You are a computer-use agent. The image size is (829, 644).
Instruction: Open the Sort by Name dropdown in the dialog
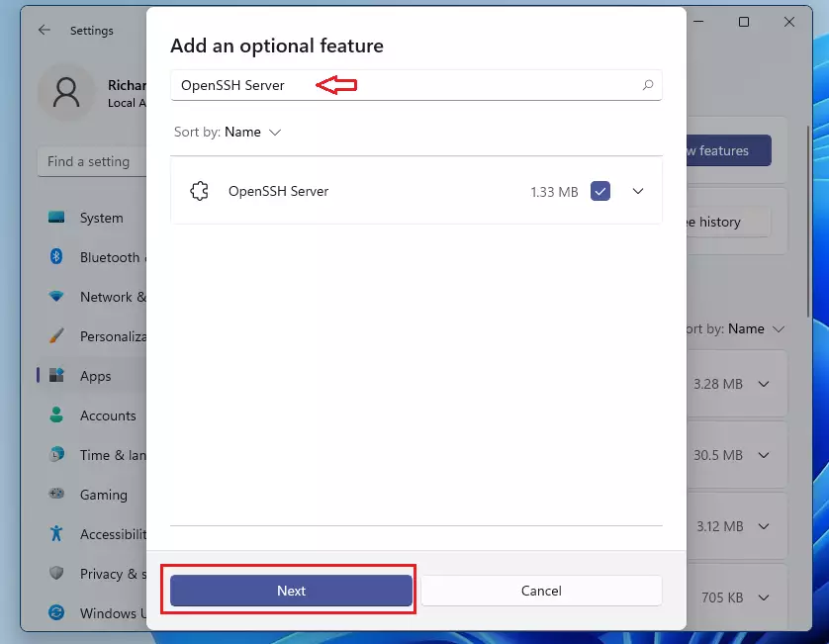tap(228, 132)
